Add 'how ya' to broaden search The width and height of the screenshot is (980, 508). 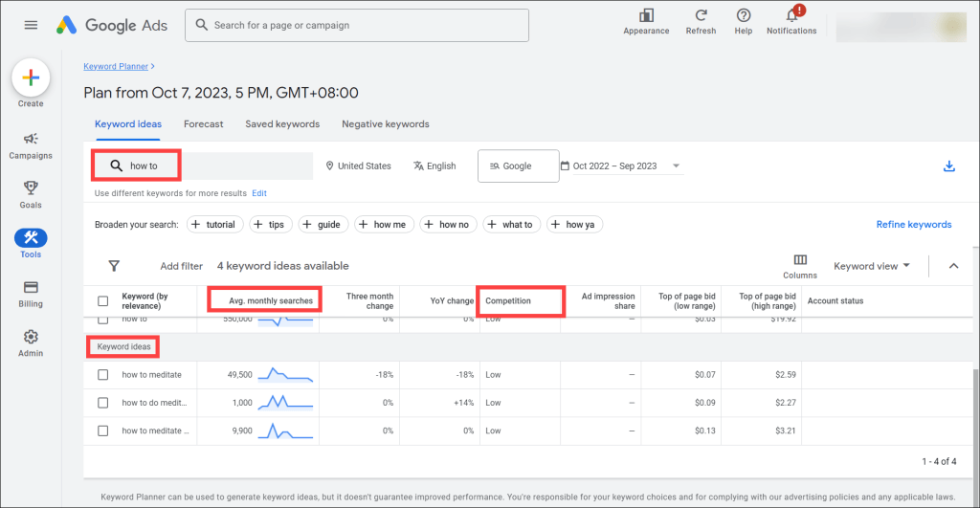[575, 224]
